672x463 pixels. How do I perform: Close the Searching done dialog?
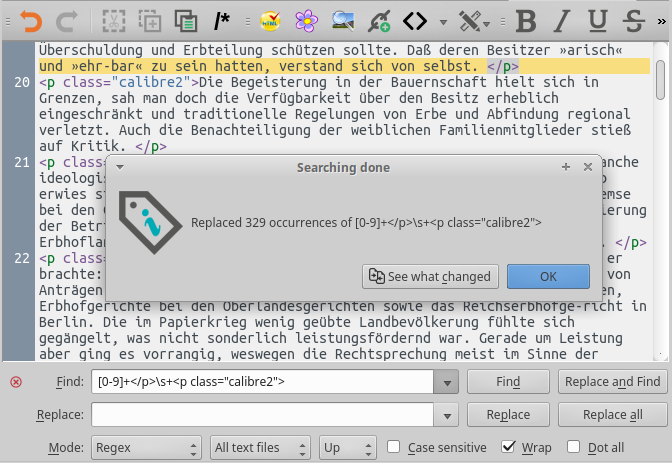pos(588,167)
